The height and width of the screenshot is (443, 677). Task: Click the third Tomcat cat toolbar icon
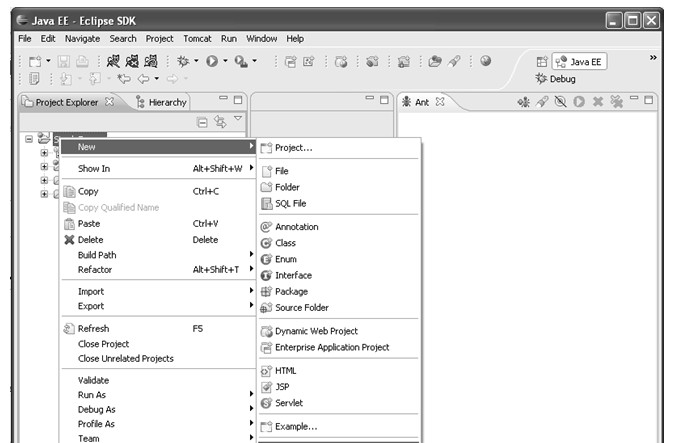coord(151,61)
